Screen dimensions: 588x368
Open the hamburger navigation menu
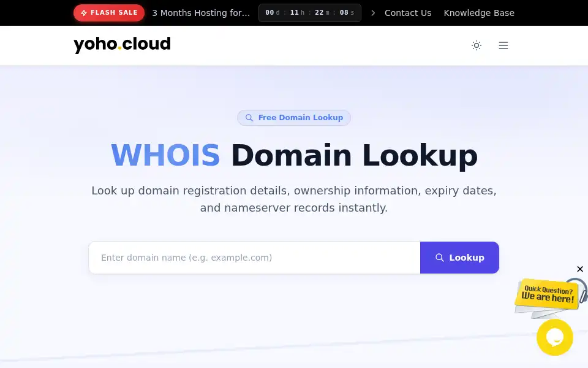coord(503,45)
